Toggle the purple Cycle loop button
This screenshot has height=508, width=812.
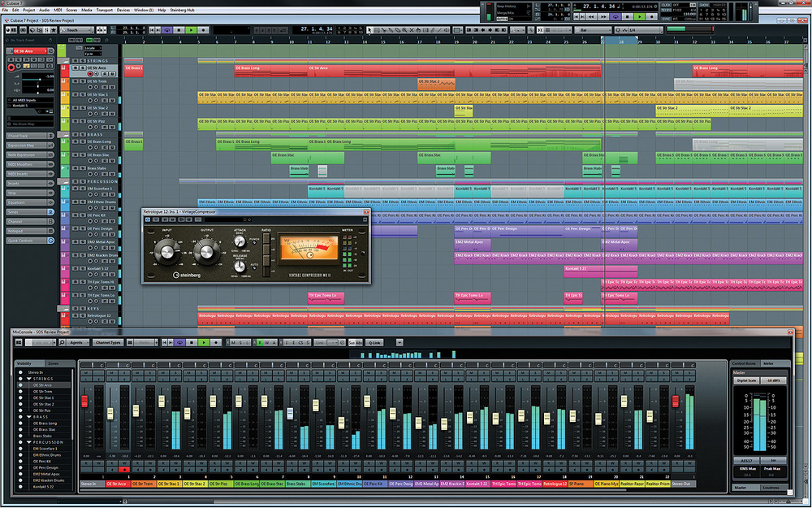point(166,29)
